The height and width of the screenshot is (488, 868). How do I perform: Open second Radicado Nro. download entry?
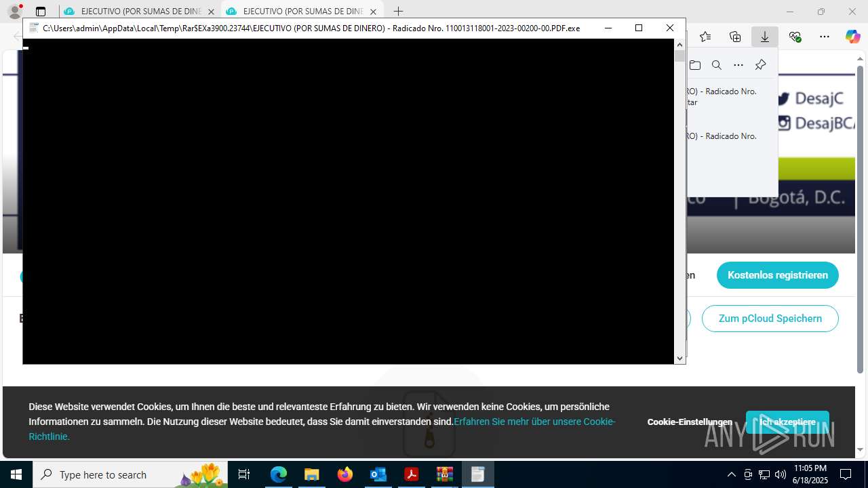(731, 136)
